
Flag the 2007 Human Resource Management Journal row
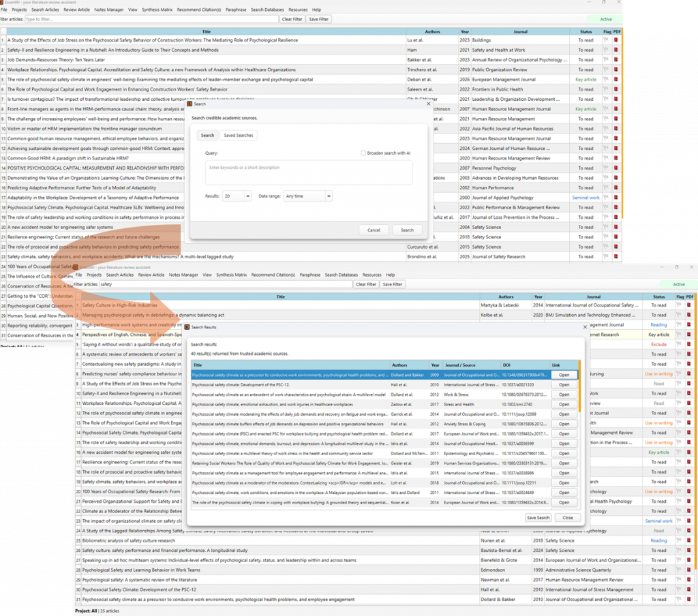606,109
